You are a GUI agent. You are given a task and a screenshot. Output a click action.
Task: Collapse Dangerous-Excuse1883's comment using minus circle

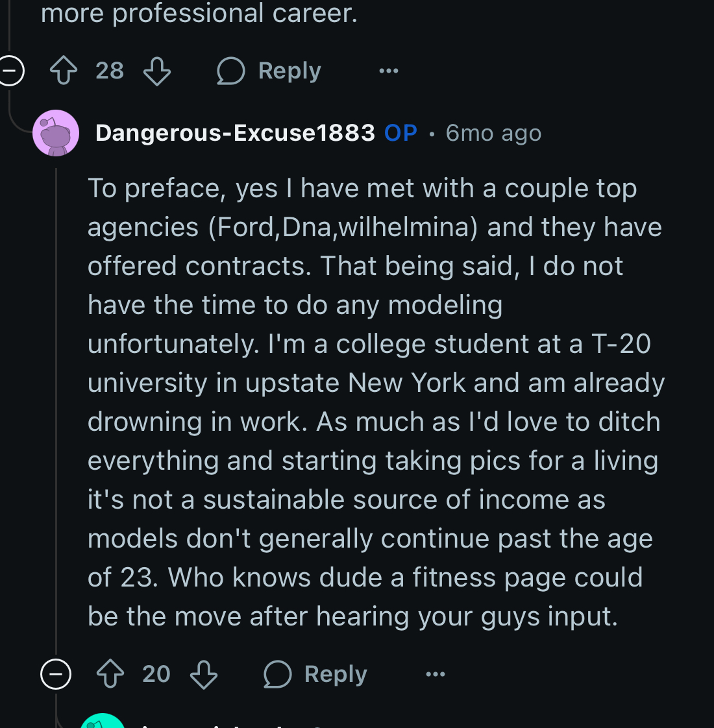[56, 674]
